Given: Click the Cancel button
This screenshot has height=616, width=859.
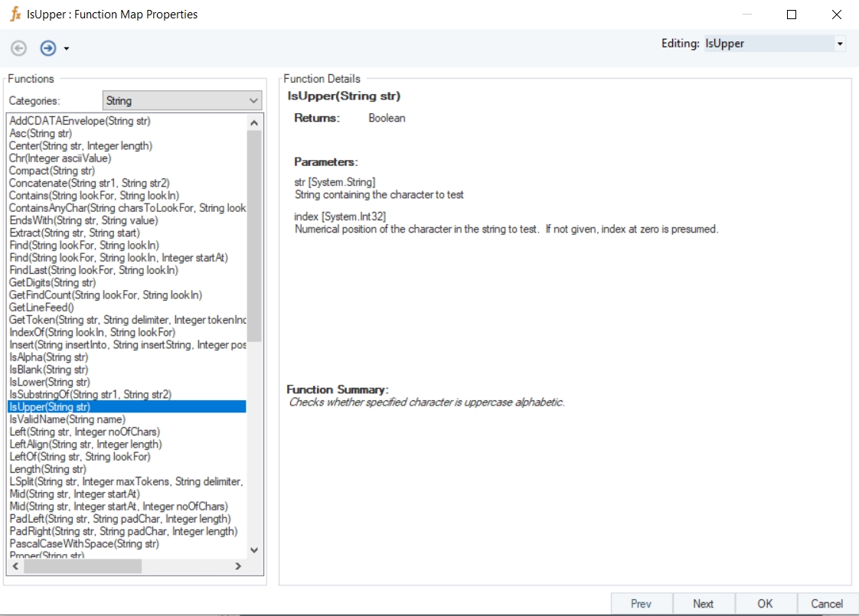Looking at the screenshot, I should [x=827, y=603].
